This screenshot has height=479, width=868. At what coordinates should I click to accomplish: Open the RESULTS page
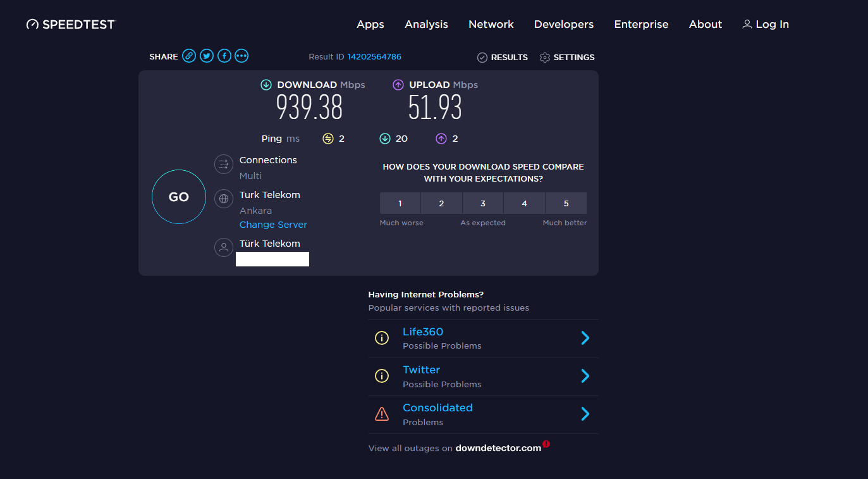tap(510, 58)
